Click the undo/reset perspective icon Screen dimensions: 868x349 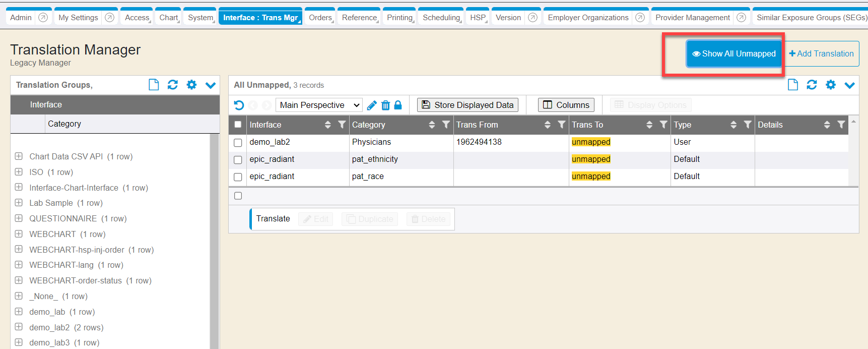coord(239,105)
